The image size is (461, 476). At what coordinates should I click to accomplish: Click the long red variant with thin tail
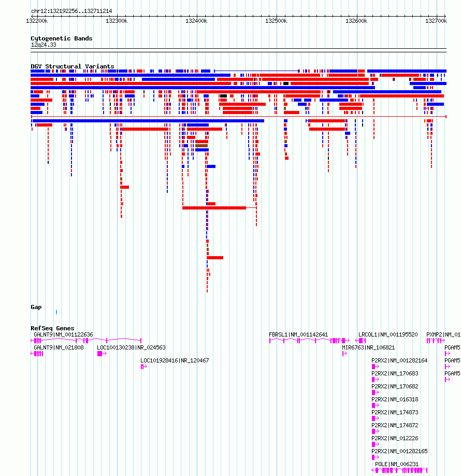click(x=220, y=208)
